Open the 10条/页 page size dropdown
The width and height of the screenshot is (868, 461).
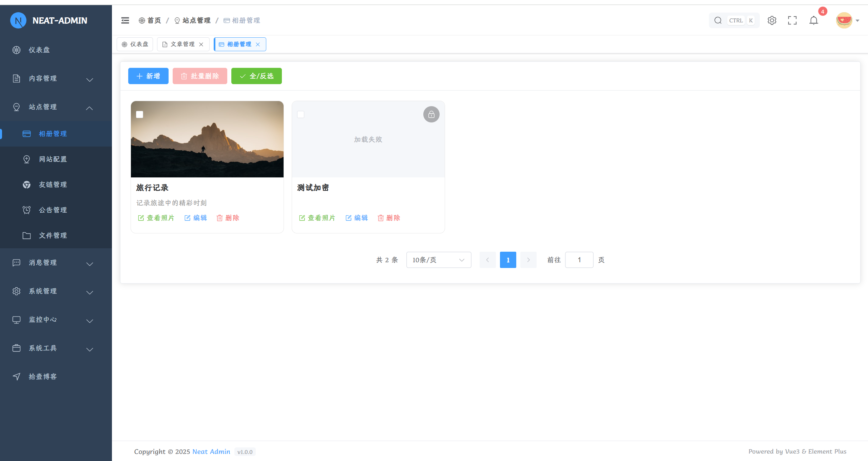(438, 260)
